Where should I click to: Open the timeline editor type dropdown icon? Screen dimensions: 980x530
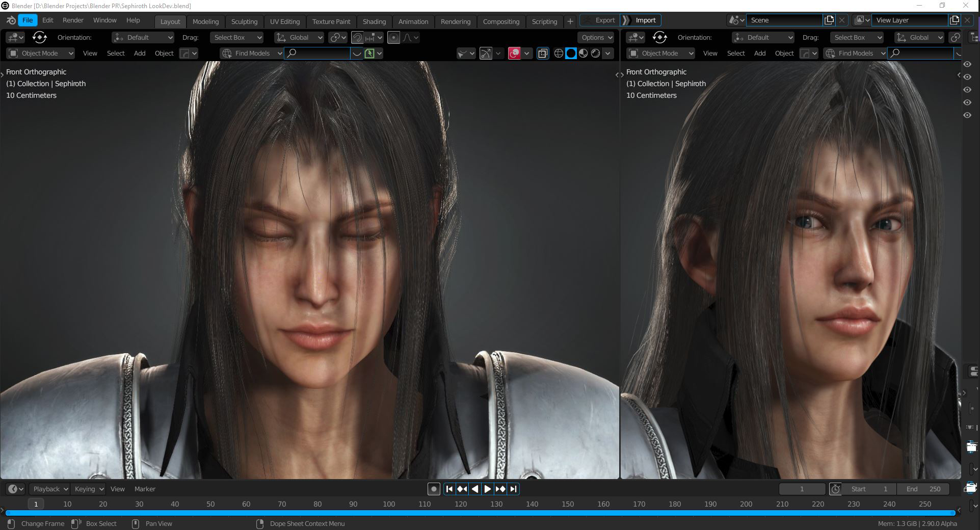[x=16, y=489]
